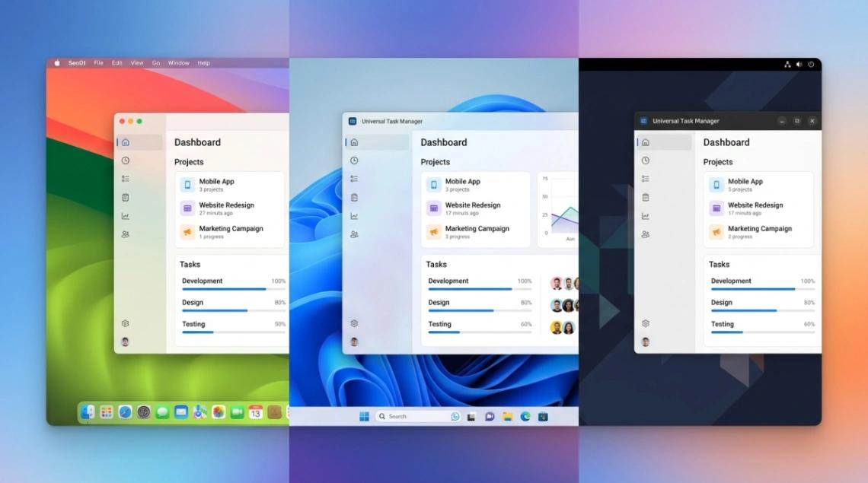Viewport: 868px width, 483px height.
Task: Open the chart icon in macOS sidebar
Action: coord(126,216)
